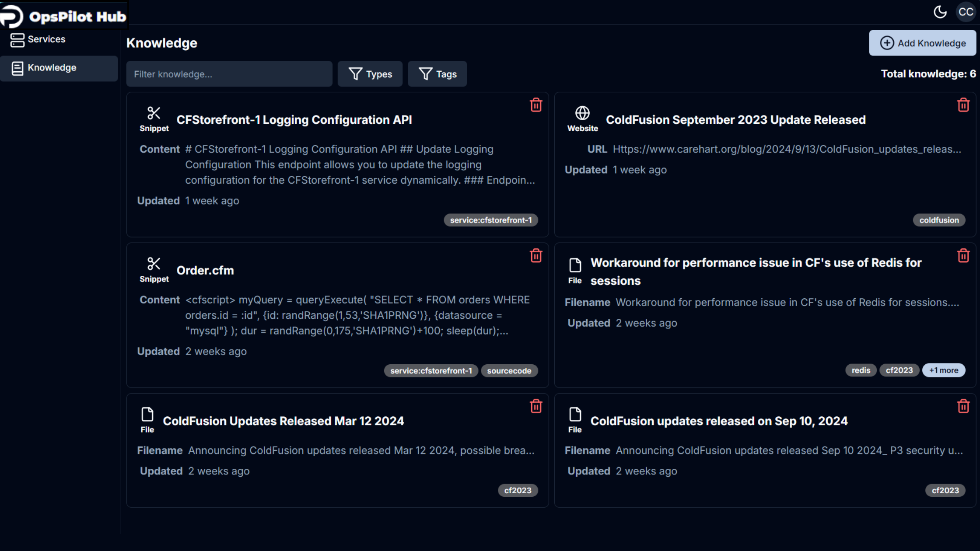Click the Add Knowledge button
Image resolution: width=980 pixels, height=551 pixels.
(923, 43)
